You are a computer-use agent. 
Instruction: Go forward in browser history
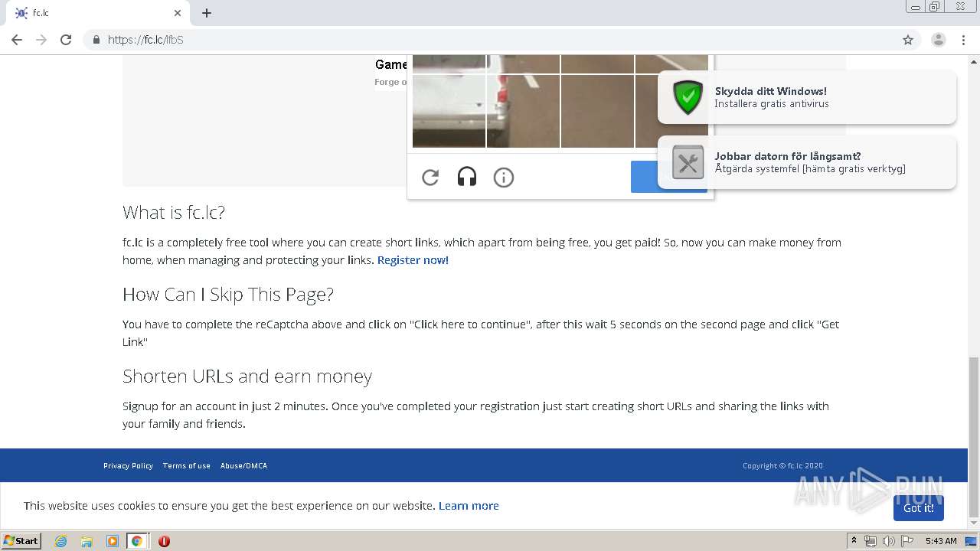point(41,40)
